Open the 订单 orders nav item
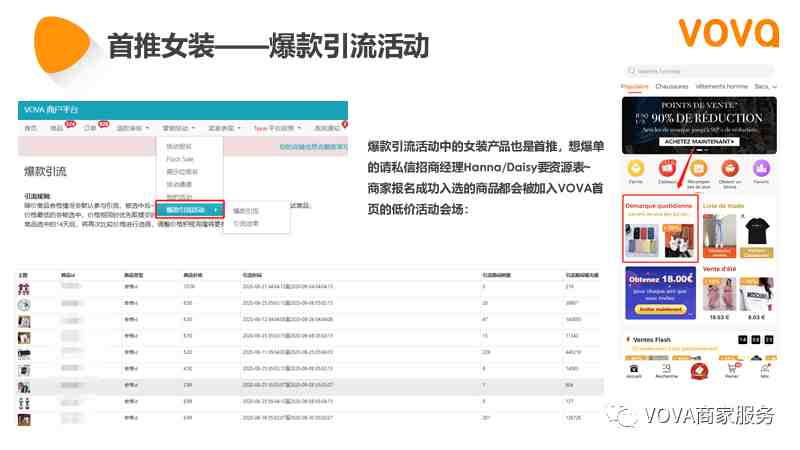The height and width of the screenshot is (450, 800). click(90, 128)
